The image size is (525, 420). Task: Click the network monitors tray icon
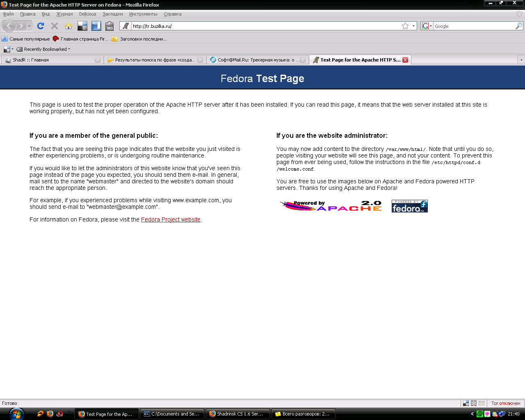502,414
